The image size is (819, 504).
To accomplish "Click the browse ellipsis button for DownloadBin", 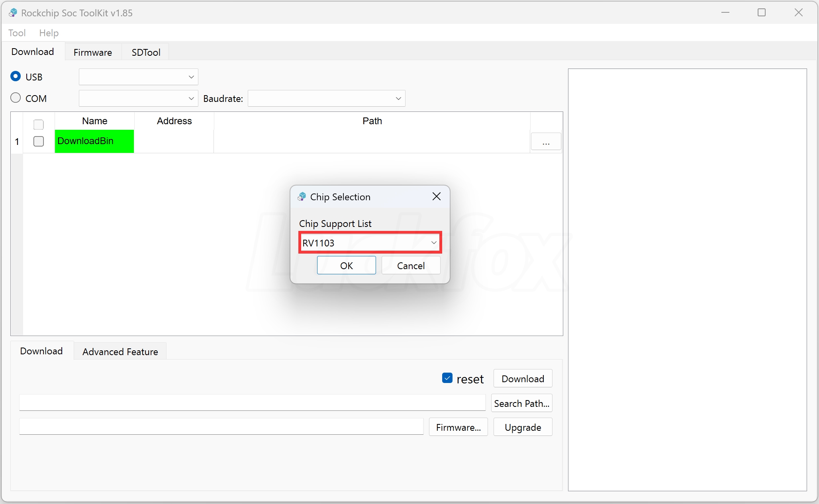I will 546,142.
